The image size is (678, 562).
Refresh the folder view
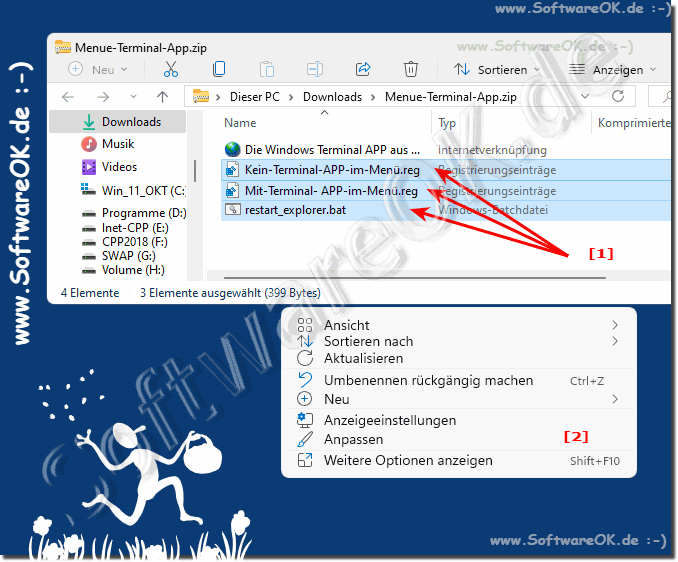[x=618, y=96]
